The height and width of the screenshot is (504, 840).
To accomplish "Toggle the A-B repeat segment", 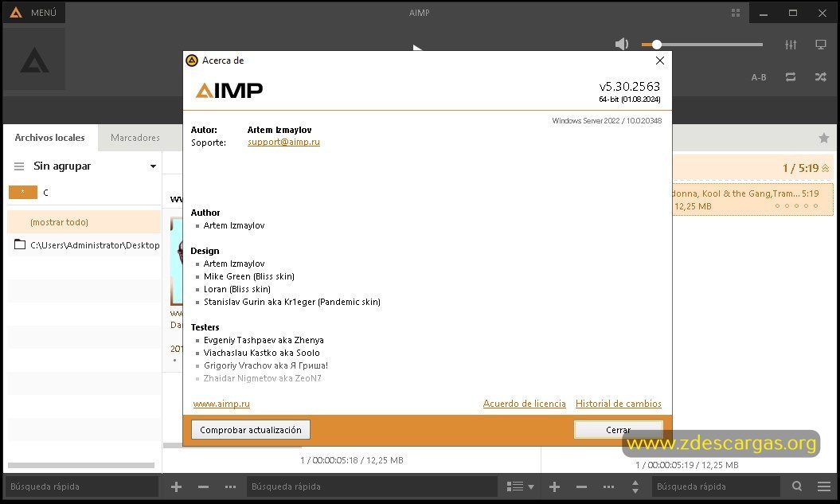I will [759, 77].
